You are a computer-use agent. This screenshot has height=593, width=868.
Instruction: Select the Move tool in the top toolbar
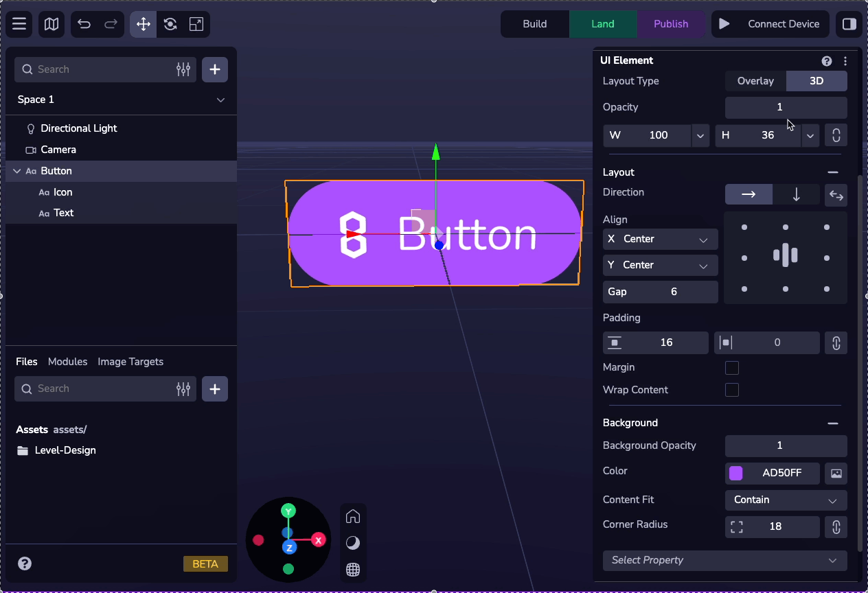[x=142, y=24]
